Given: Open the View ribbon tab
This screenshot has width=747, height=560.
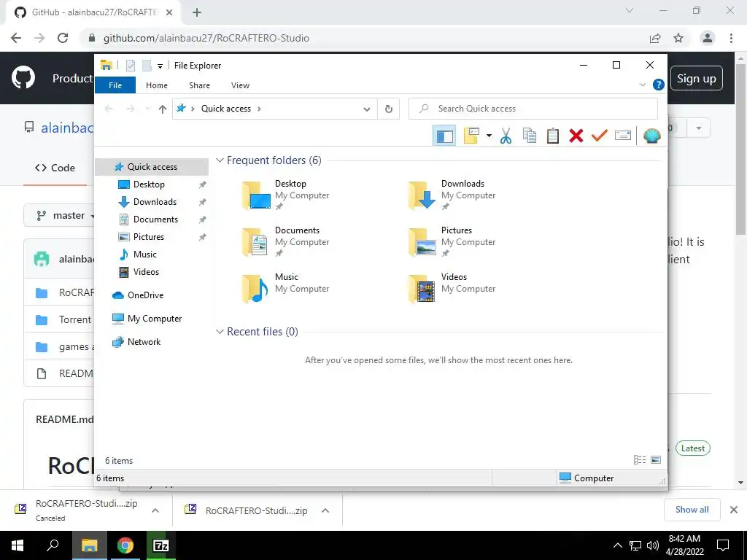Looking at the screenshot, I should pos(240,85).
